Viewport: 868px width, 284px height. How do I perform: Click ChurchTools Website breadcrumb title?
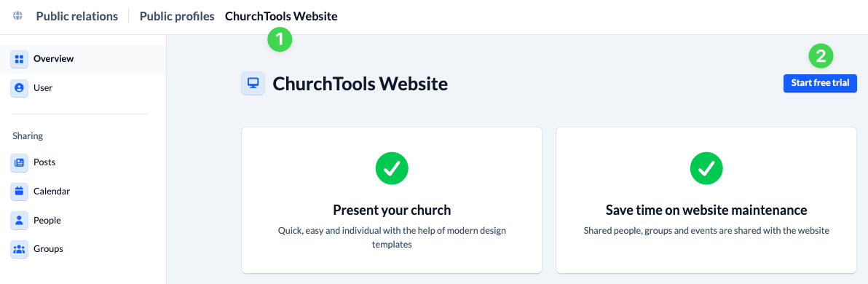click(280, 16)
